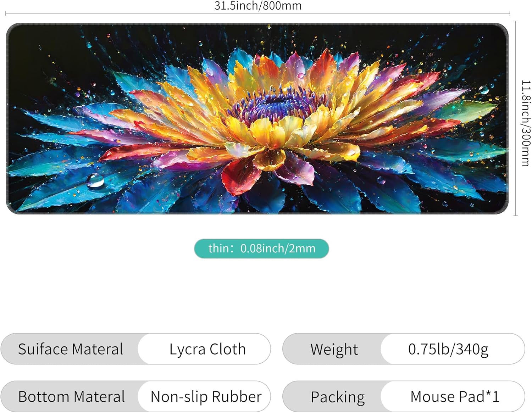Screen dimensions: 532x413
Task: Click the horizontal width dimension line
Action: (257, 14)
